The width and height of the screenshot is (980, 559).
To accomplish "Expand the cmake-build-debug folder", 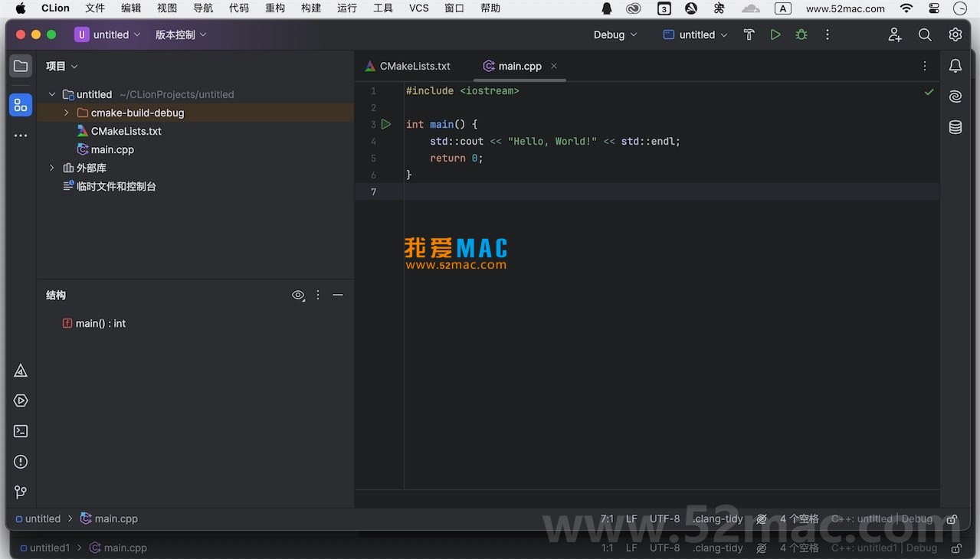I will 67,113.
